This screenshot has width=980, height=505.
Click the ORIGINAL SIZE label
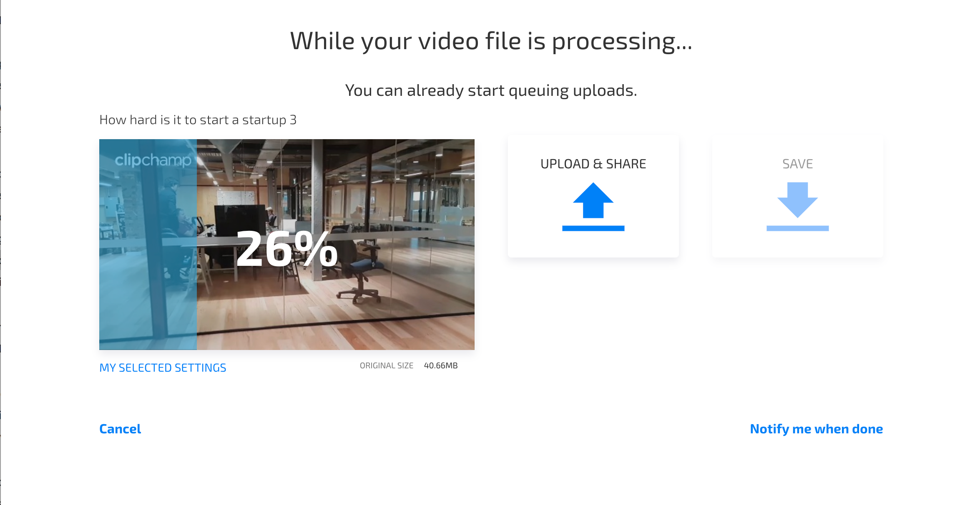click(x=387, y=365)
